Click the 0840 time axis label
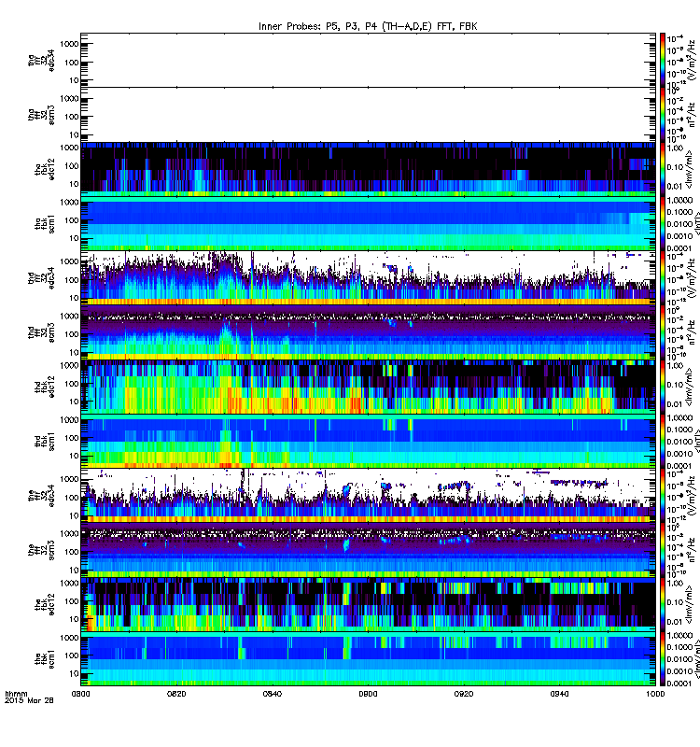The width and height of the screenshot is (700, 747). [273, 694]
